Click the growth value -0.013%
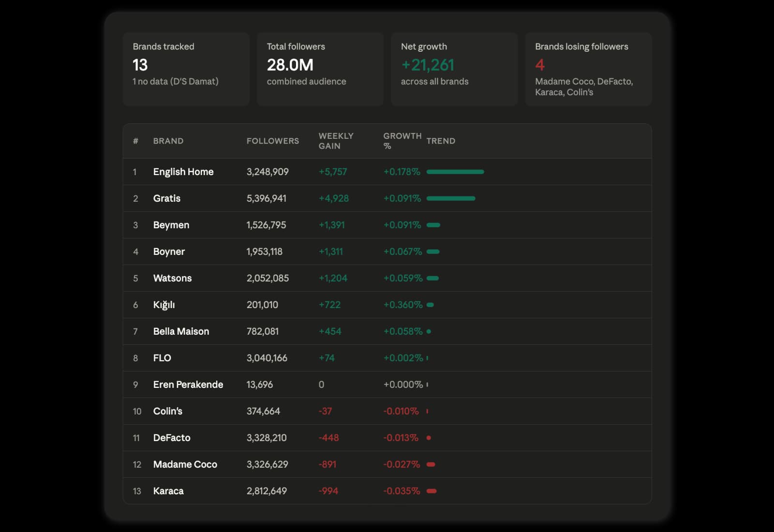This screenshot has height=532, width=774. coord(401,438)
